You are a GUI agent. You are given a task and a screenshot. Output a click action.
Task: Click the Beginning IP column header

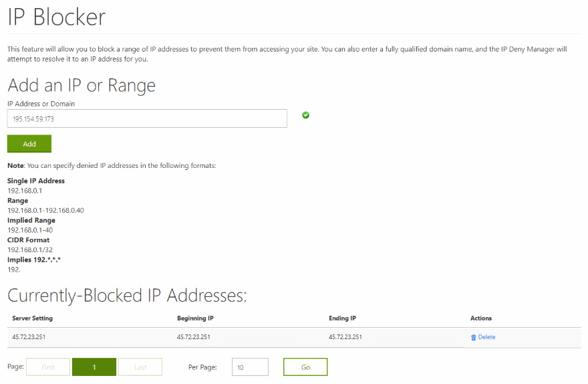pyautogui.click(x=196, y=318)
